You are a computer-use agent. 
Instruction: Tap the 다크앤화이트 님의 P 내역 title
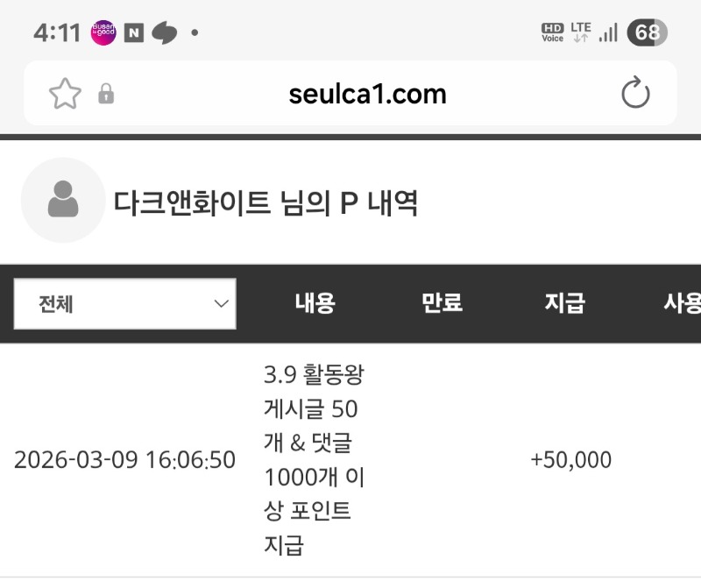click(x=266, y=203)
